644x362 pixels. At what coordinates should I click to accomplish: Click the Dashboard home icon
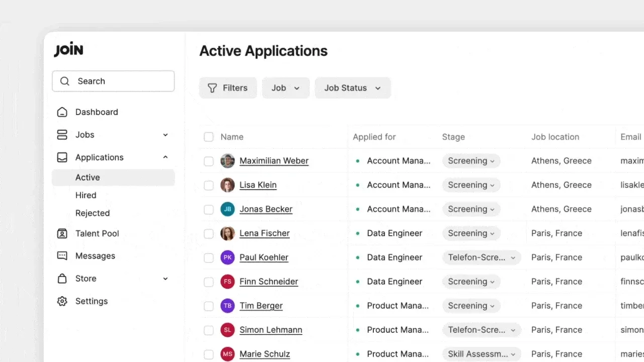(x=62, y=112)
